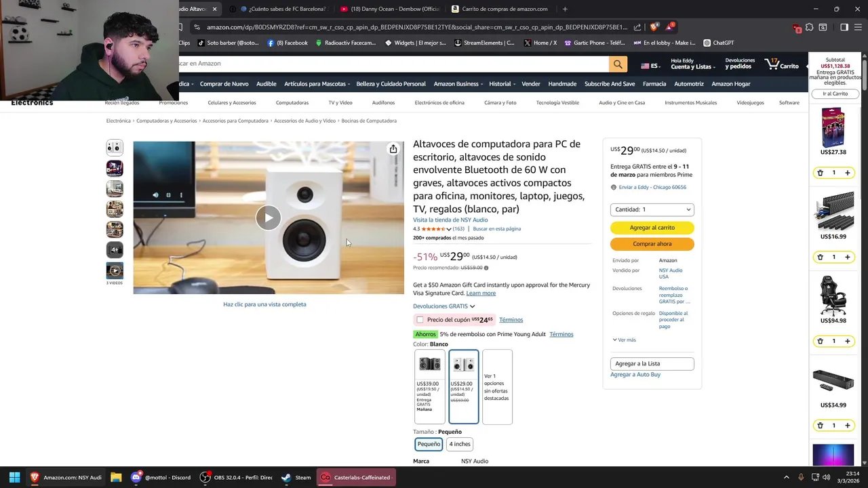Open the options without featured offers swatch
The image size is (868, 488).
click(497, 386)
